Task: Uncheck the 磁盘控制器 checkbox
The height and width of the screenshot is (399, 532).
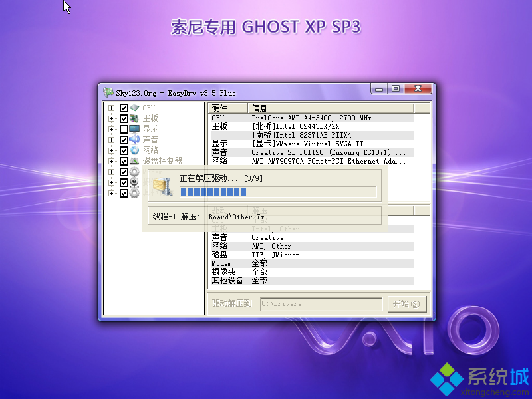Action: (124, 161)
